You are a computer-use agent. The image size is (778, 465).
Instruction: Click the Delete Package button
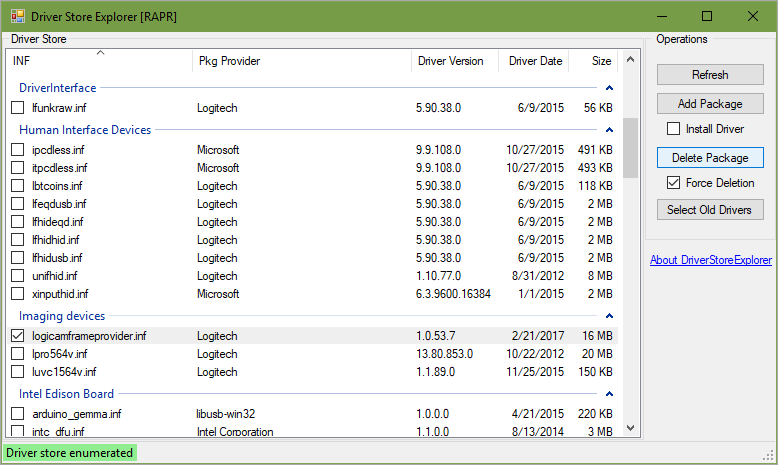710,158
